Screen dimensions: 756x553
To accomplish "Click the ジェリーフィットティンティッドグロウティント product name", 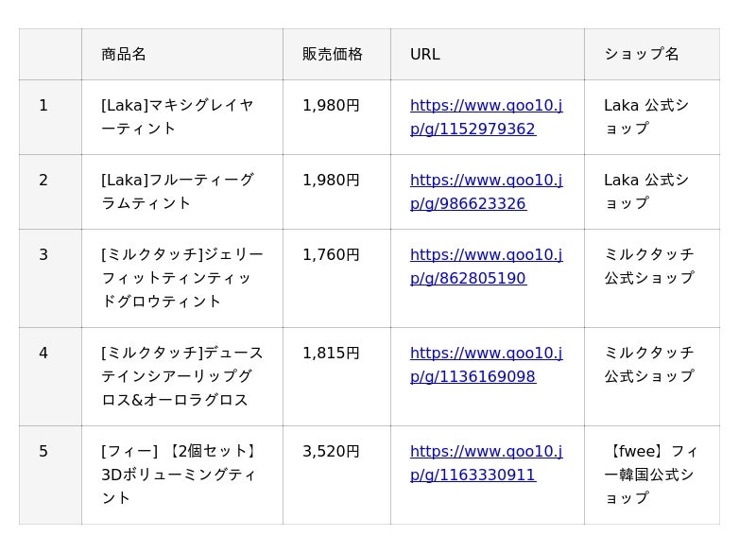I will coord(181,278).
